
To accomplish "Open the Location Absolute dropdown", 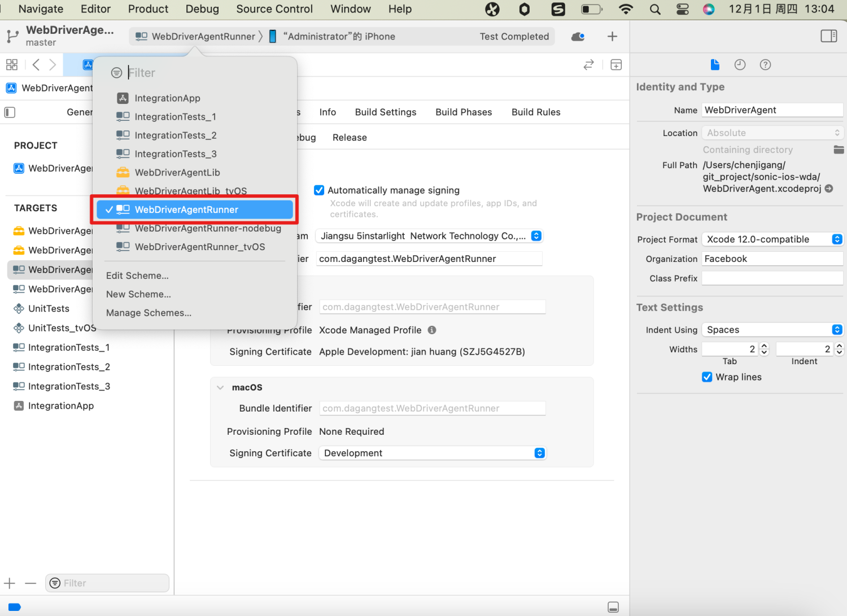I will pos(772,133).
